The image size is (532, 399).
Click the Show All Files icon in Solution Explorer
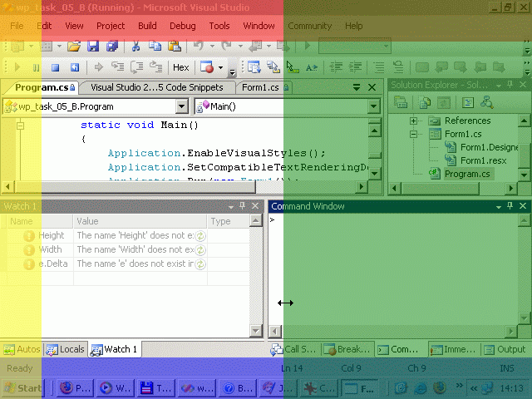(x=424, y=102)
